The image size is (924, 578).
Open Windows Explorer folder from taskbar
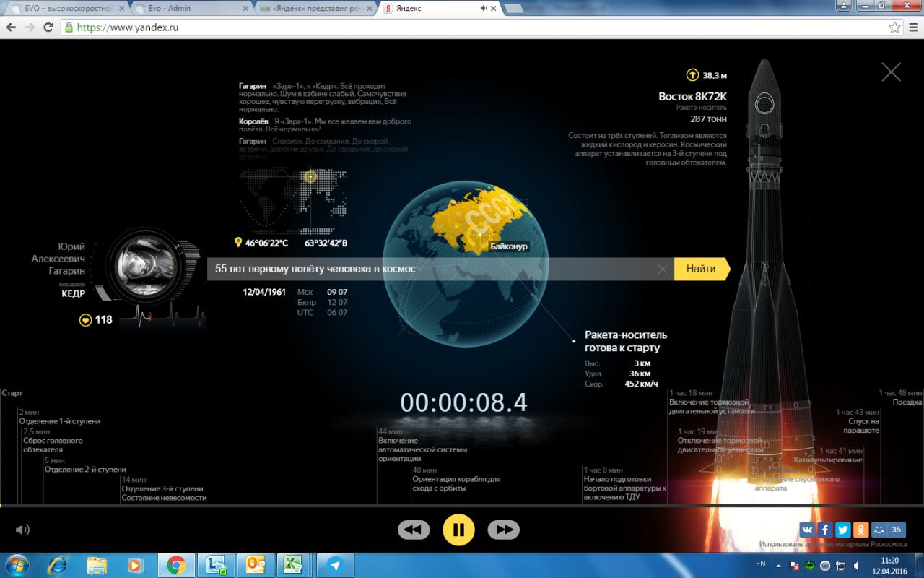pos(97,564)
